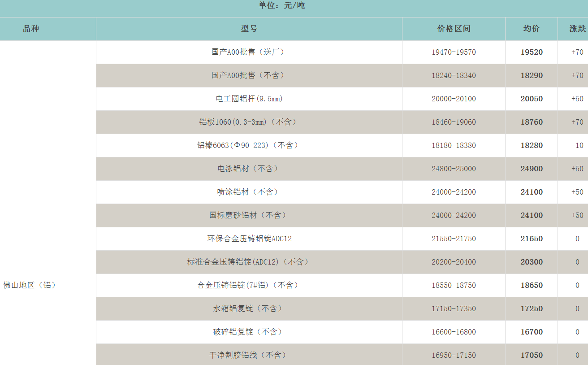
Task: Select the 喷涂铝材（不含） row
Action: 249,192
